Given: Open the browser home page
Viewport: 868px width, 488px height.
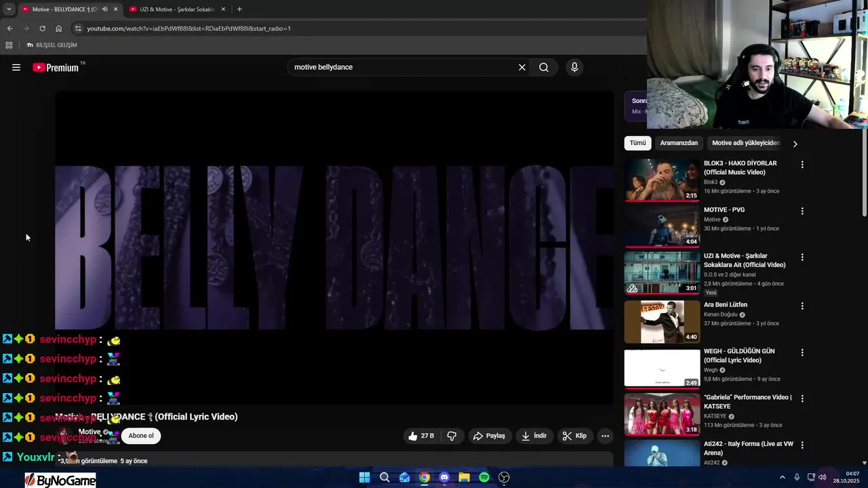Looking at the screenshot, I should 58,28.
